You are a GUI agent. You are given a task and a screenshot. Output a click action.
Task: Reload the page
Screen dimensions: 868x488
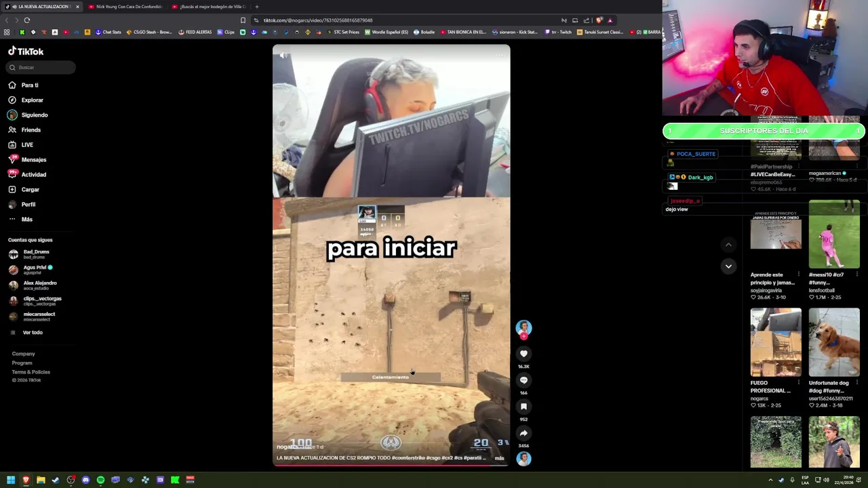27,20
